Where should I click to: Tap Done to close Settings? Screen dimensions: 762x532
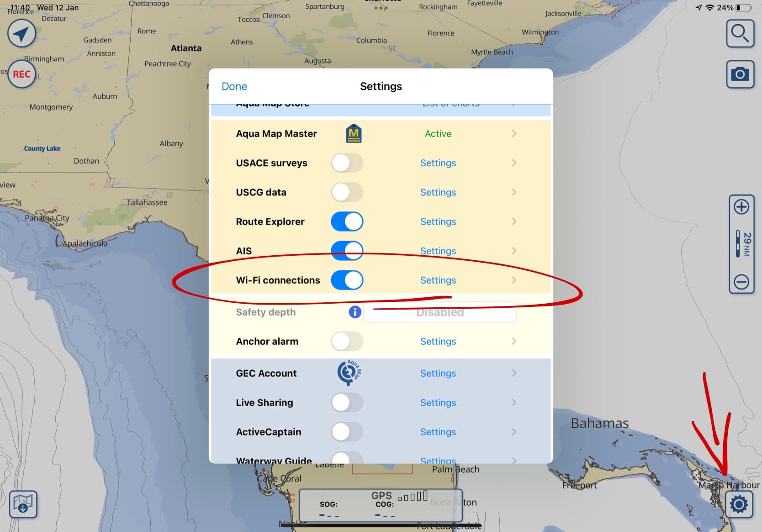[234, 86]
